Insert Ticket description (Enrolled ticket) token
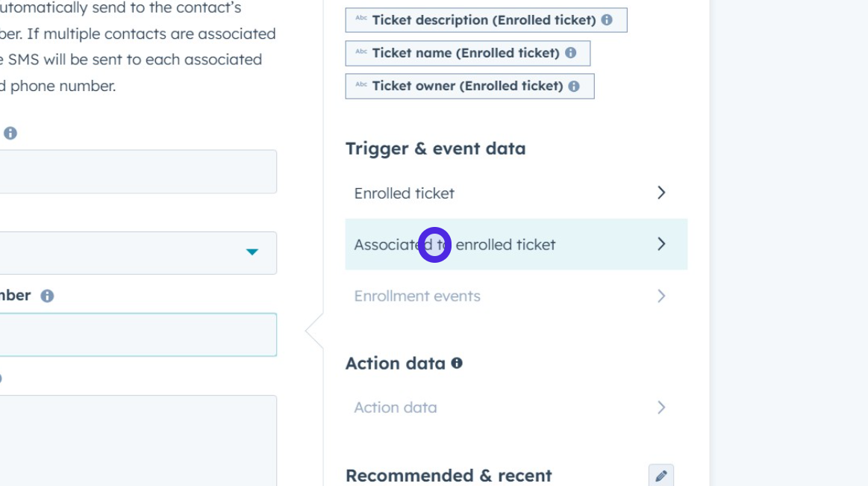 (x=484, y=20)
